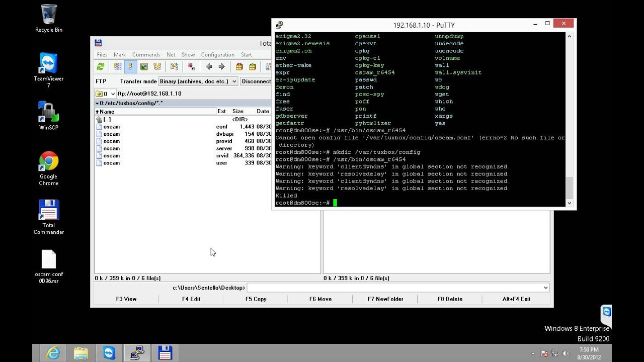This screenshot has width=644, height=362.
Task: Open File Explorer from taskbar
Action: pos(81,353)
